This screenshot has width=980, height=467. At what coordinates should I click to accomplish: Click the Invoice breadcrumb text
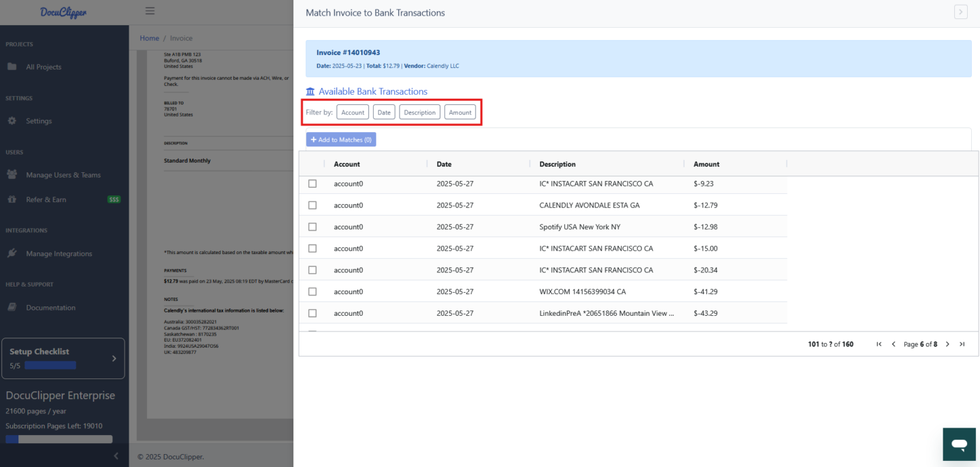[181, 38]
